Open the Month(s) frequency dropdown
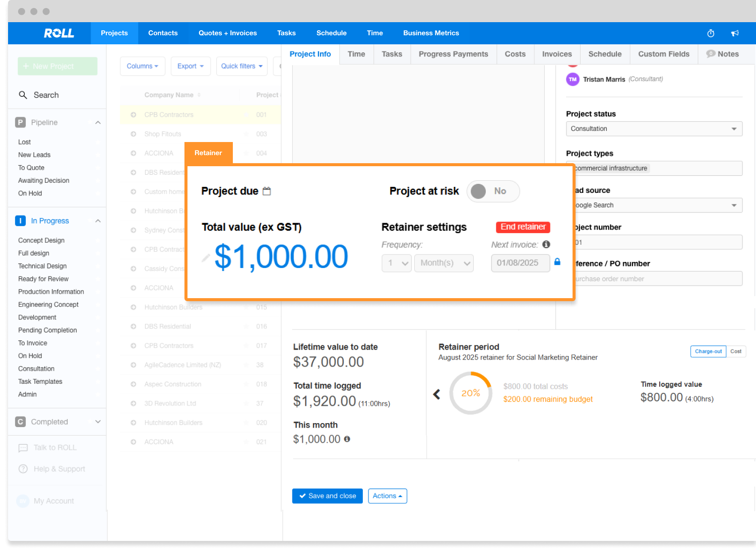This screenshot has height=554, width=756. point(444,263)
